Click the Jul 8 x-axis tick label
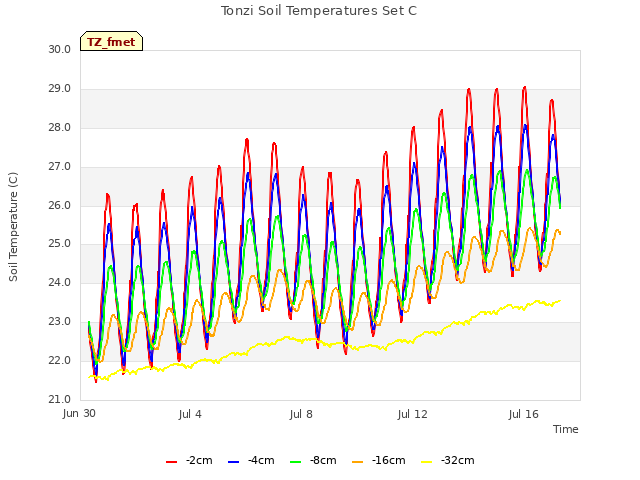This screenshot has height=480, width=640. [x=301, y=414]
